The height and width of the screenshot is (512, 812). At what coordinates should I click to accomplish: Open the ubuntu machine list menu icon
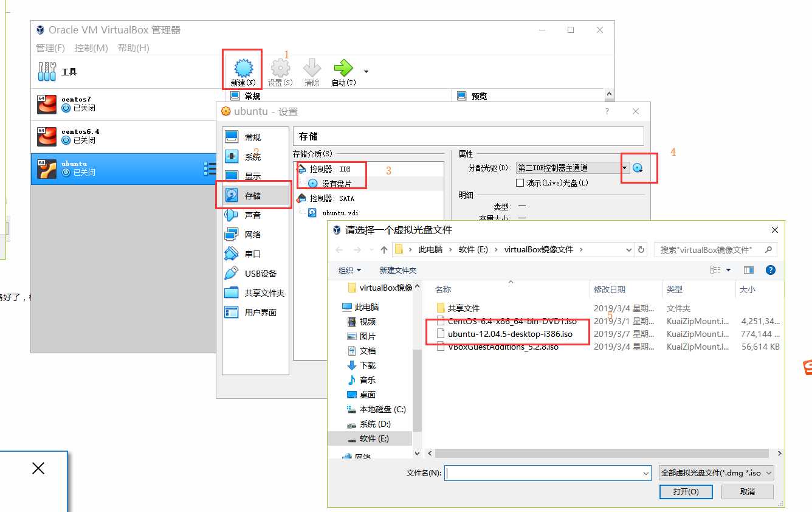click(x=210, y=168)
